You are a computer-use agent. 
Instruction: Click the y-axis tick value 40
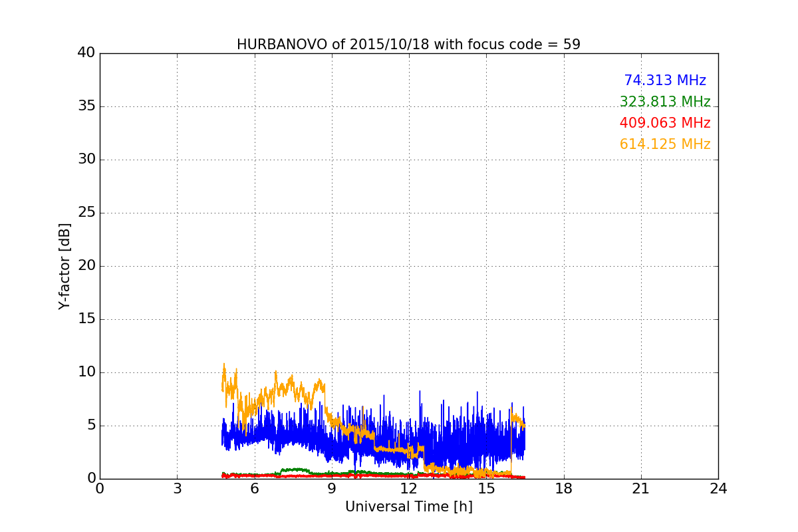pos(86,53)
